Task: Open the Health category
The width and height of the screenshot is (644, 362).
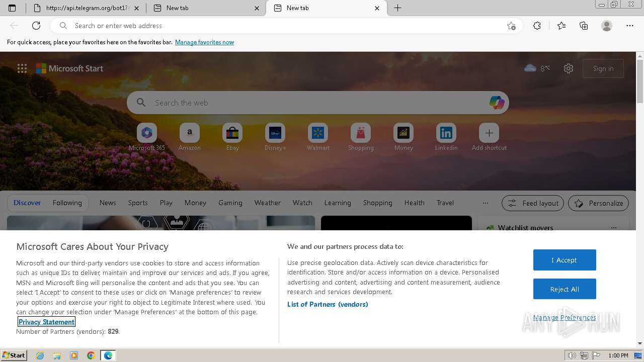Action: [x=414, y=203]
